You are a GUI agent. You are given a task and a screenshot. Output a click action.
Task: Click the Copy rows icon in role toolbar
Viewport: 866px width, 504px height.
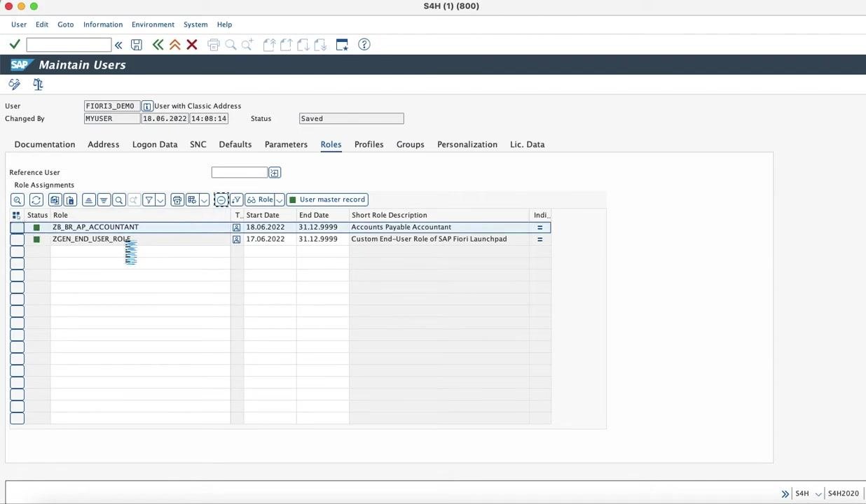[55, 200]
